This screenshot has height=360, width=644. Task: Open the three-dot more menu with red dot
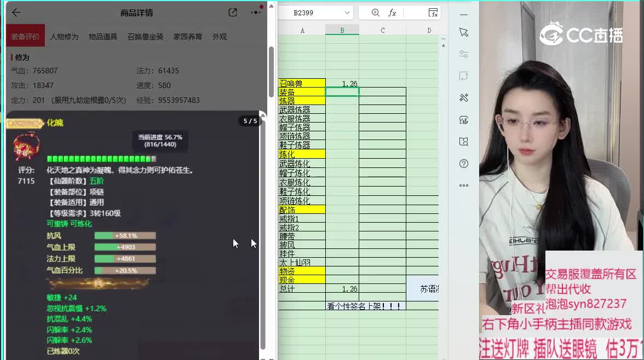[256, 13]
